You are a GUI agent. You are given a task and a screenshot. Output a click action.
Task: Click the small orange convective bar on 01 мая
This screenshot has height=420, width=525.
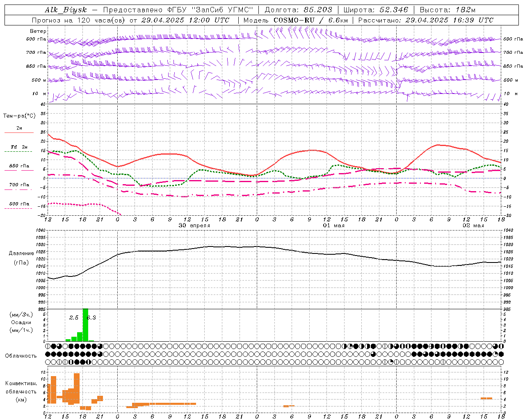289,406
